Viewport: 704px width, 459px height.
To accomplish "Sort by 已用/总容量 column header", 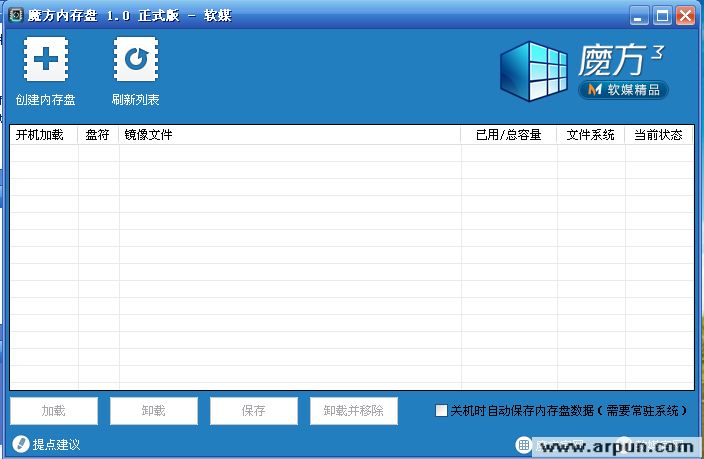I will tap(509, 135).
